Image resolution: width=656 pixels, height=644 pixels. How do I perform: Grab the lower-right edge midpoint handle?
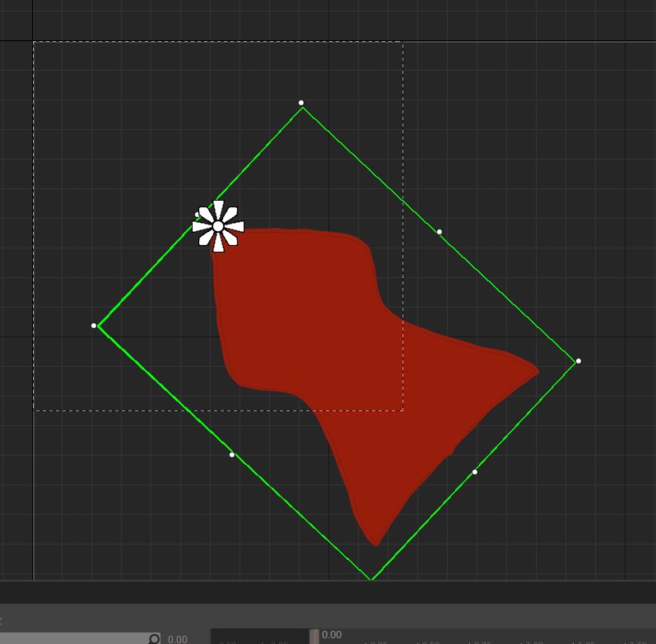click(475, 472)
